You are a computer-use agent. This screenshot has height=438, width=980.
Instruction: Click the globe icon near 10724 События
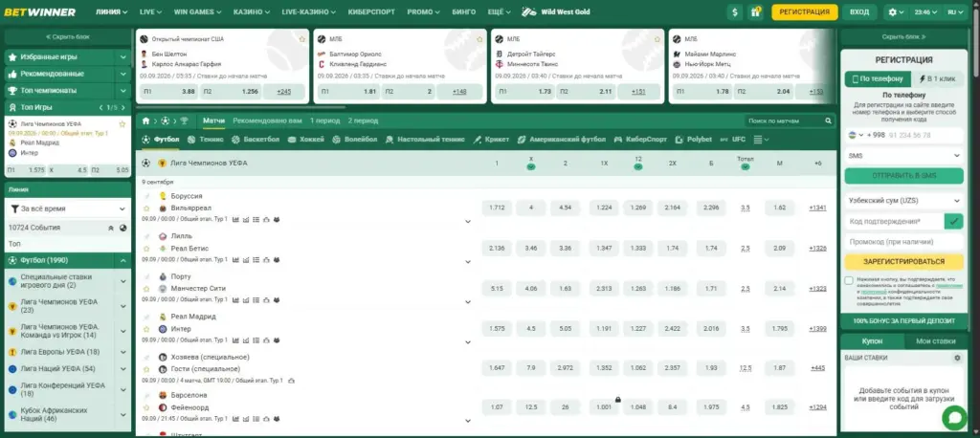click(123, 228)
